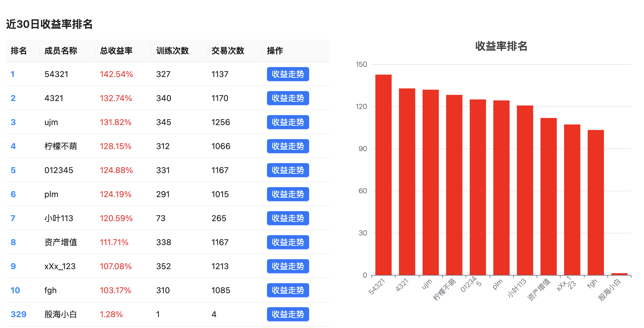Viewport: 644px width, 328px height.
Task: Select the 132.74% return value
Action: 116,98
